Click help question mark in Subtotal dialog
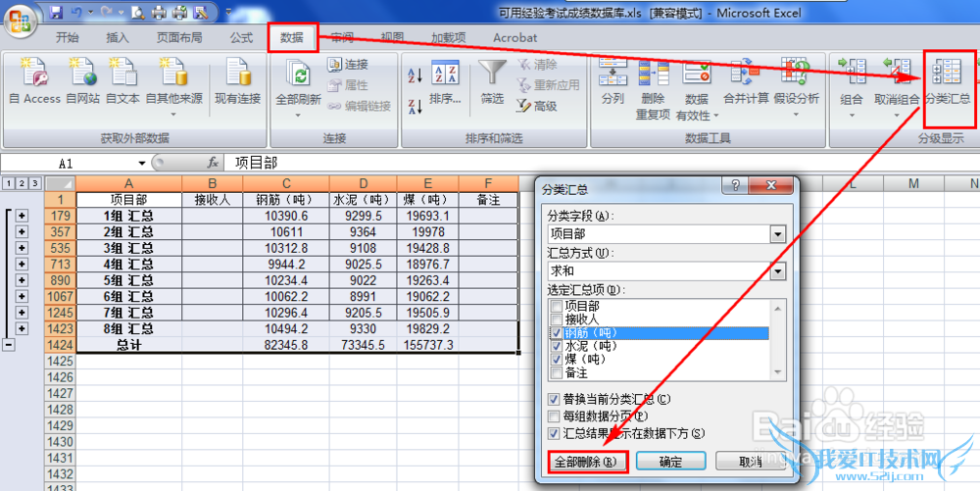 click(736, 185)
